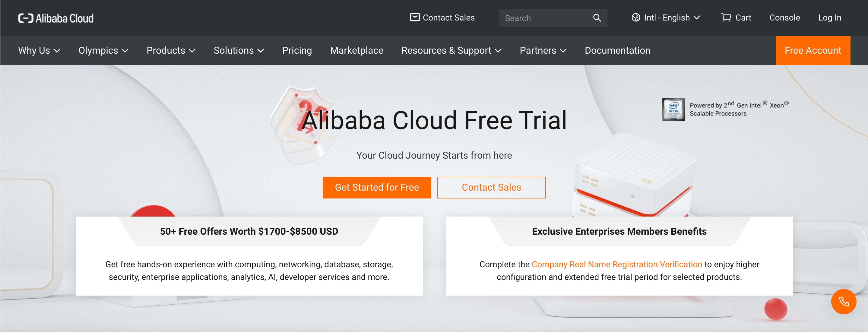868x333 pixels.
Task: Go to Marketplace in navigation
Action: tap(356, 51)
